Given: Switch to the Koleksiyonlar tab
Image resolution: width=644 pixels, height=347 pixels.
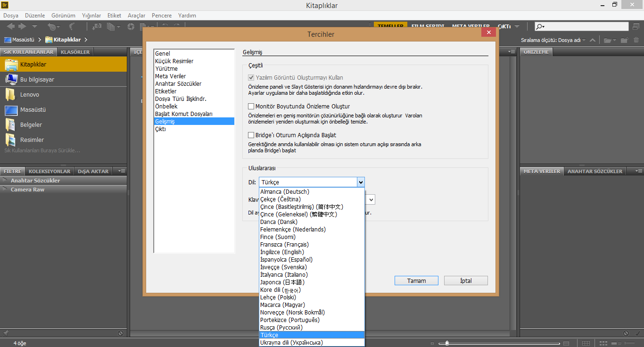Looking at the screenshot, I should (50, 171).
